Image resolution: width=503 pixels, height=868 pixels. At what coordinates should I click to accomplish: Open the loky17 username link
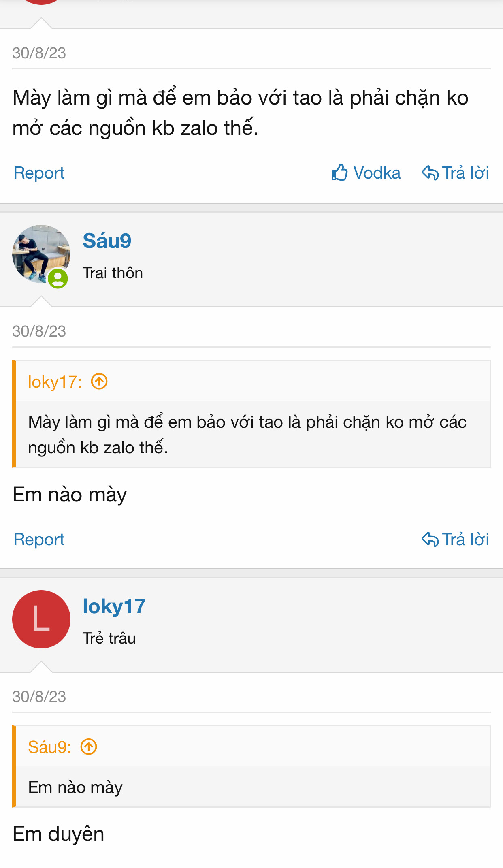[114, 606]
